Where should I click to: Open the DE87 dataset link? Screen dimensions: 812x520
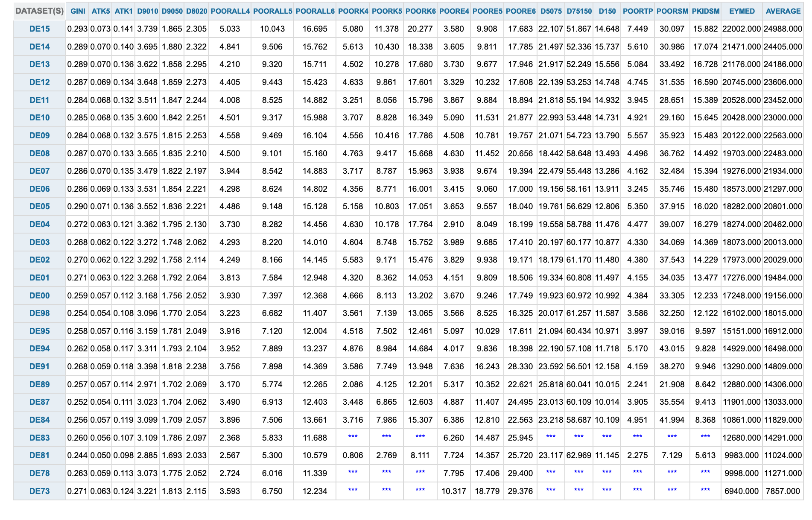coord(39,402)
